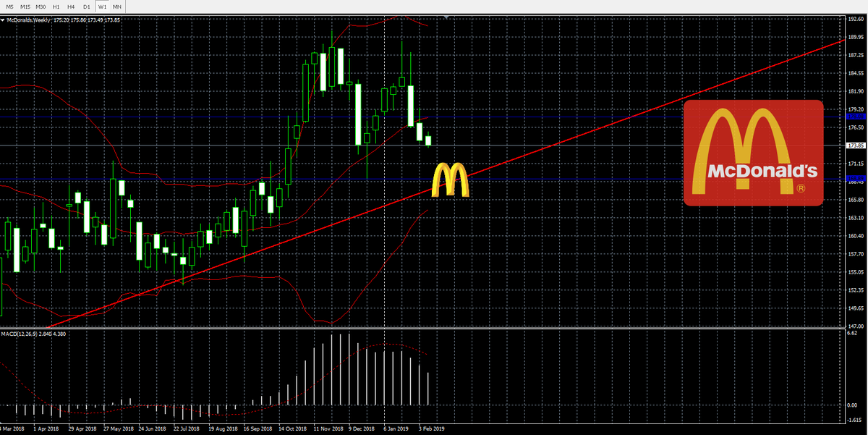Click the 9 Dec 2018 date label

[361, 428]
